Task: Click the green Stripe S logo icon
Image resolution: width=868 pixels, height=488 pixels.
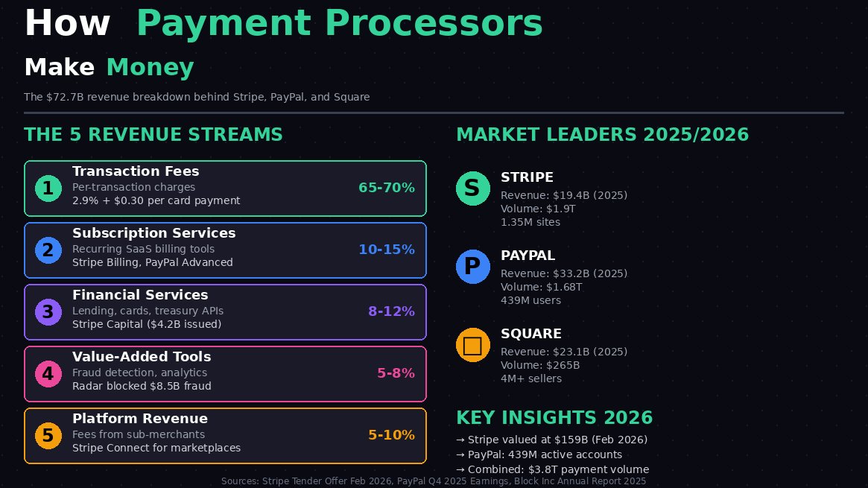Action: [473, 188]
